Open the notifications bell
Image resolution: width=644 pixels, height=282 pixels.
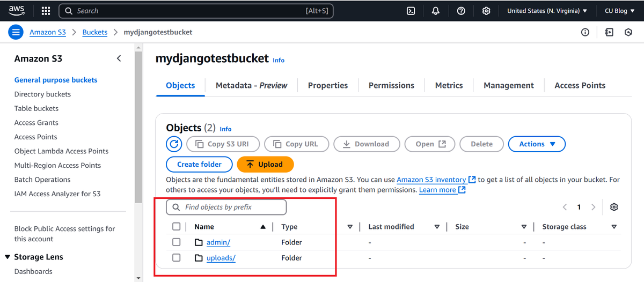(x=436, y=11)
